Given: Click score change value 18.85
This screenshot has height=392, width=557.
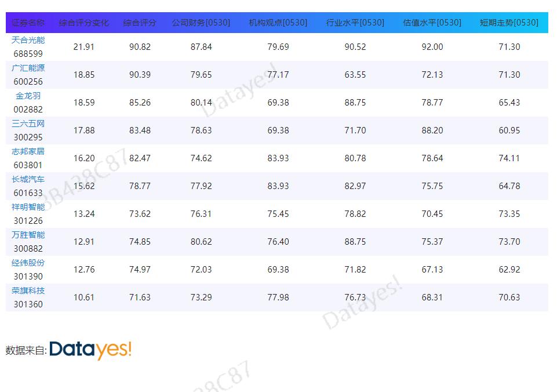Looking at the screenshot, I should tap(84, 75).
